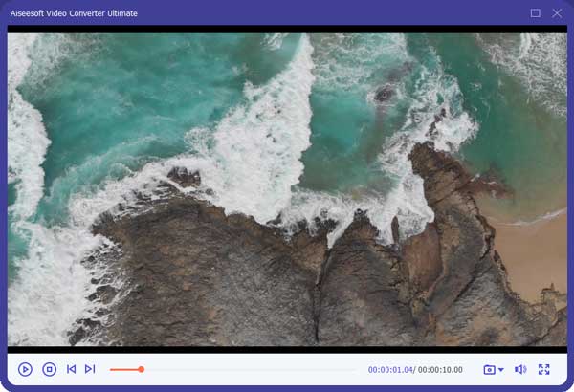Click the black letterbox bar above the video

[x=287, y=29]
